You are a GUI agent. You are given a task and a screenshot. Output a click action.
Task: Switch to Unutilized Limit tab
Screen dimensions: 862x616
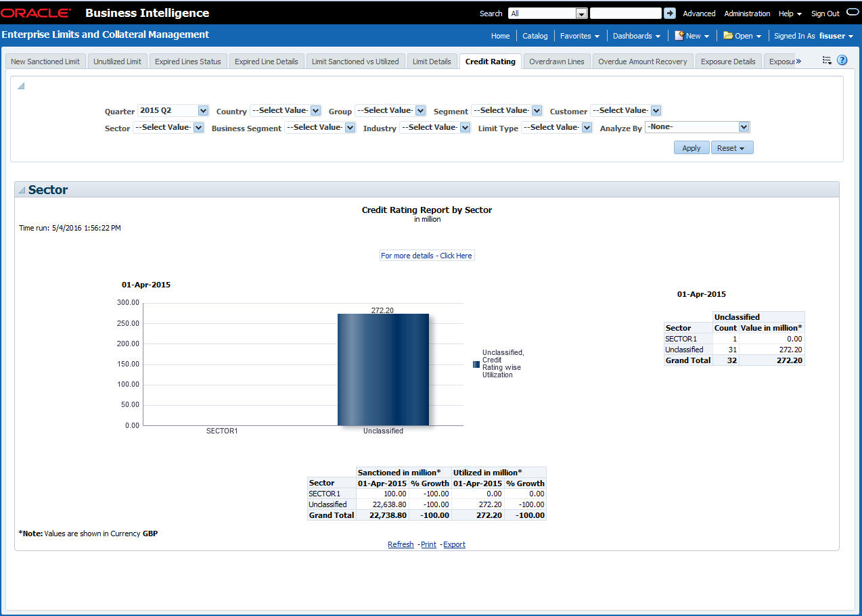point(117,62)
